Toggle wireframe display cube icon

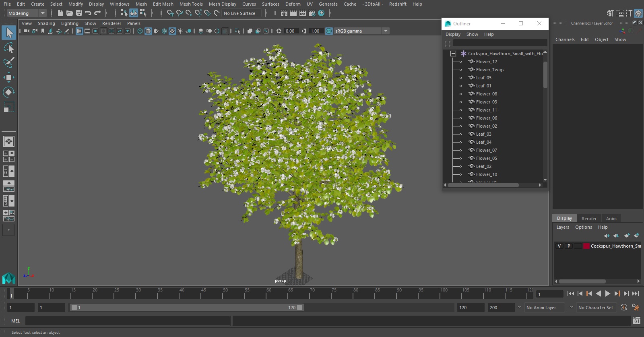coord(140,31)
